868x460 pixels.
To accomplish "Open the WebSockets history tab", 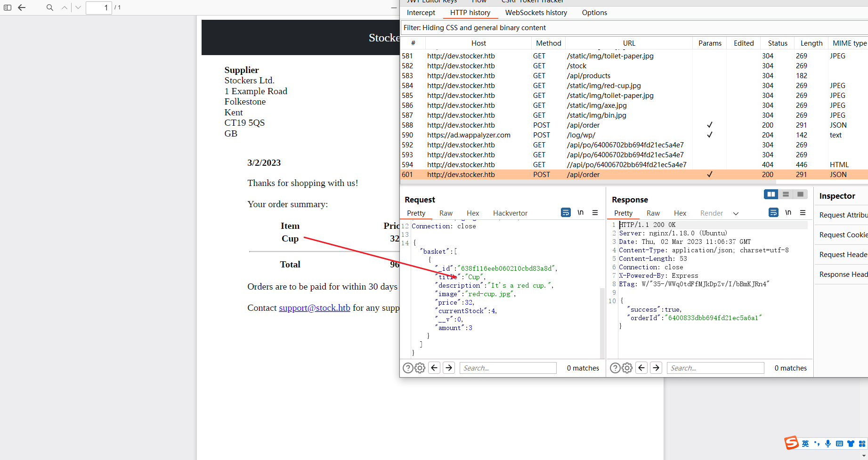I will pyautogui.click(x=536, y=13).
